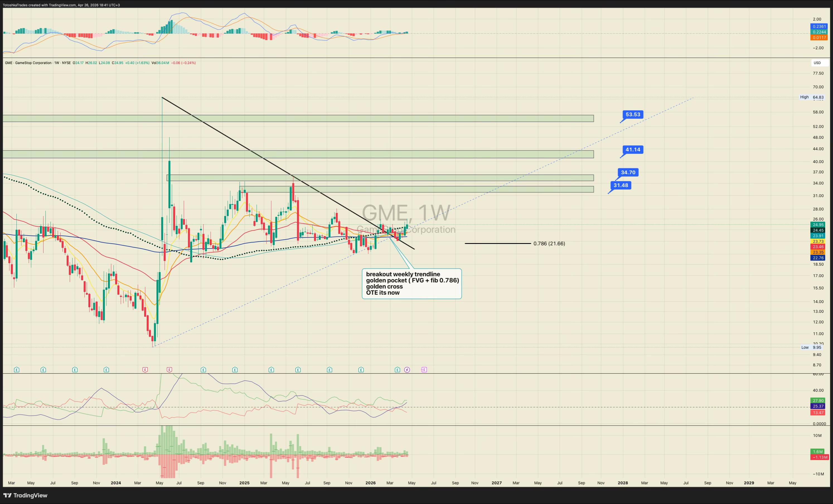The width and height of the screenshot is (833, 504).
Task: Open the green earnings marker for March 2023
Action: click(x=16, y=370)
